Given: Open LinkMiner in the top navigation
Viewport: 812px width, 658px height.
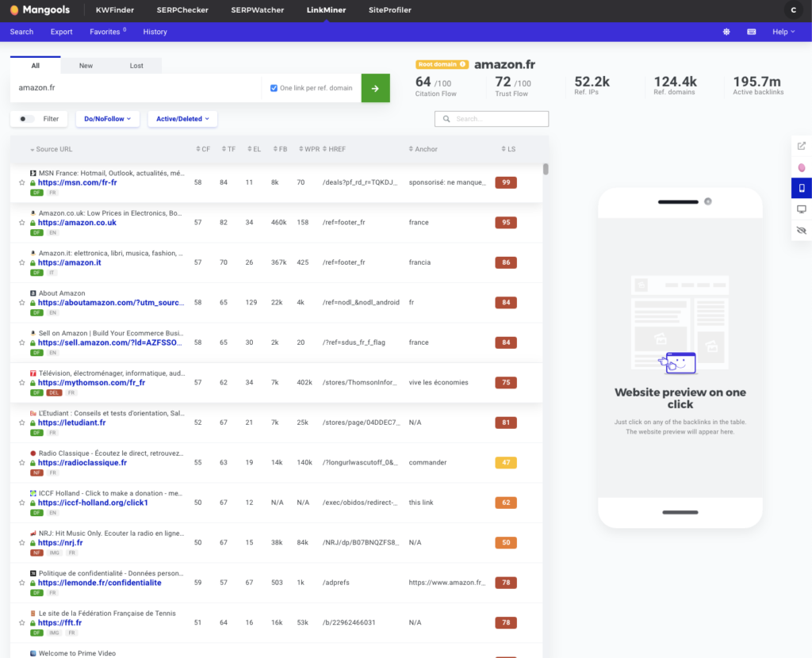Looking at the screenshot, I should pyautogui.click(x=326, y=10).
